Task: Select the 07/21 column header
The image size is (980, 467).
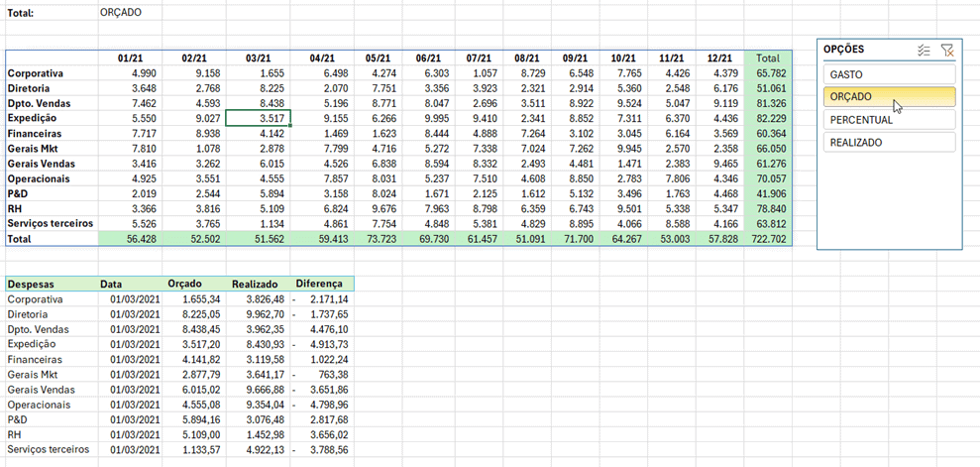Action: 477,58
